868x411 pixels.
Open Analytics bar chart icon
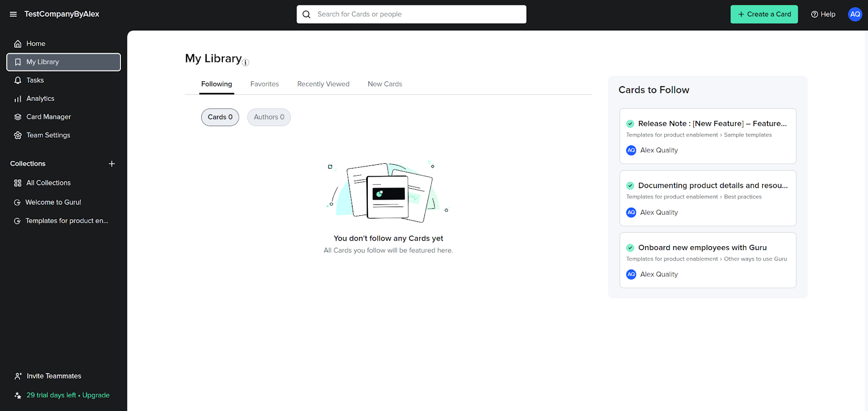pos(18,99)
